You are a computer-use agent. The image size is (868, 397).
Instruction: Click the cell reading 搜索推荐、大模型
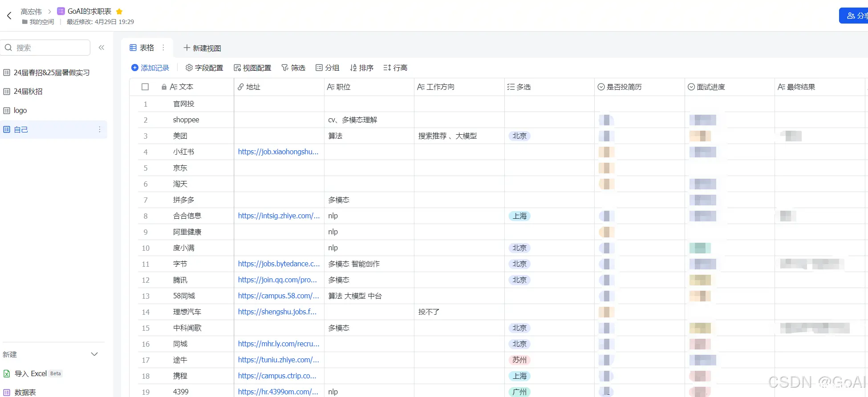click(x=459, y=136)
